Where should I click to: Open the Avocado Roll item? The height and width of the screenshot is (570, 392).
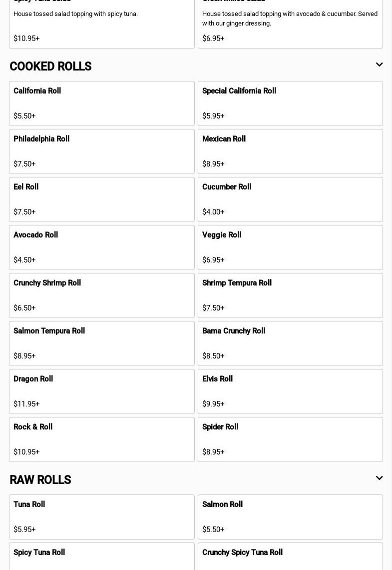point(101,247)
